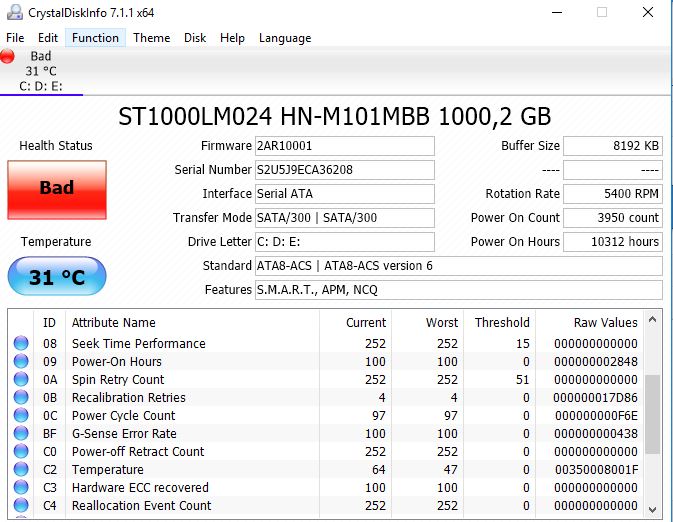Open the Edit menu
The width and height of the screenshot is (673, 522).
point(48,38)
